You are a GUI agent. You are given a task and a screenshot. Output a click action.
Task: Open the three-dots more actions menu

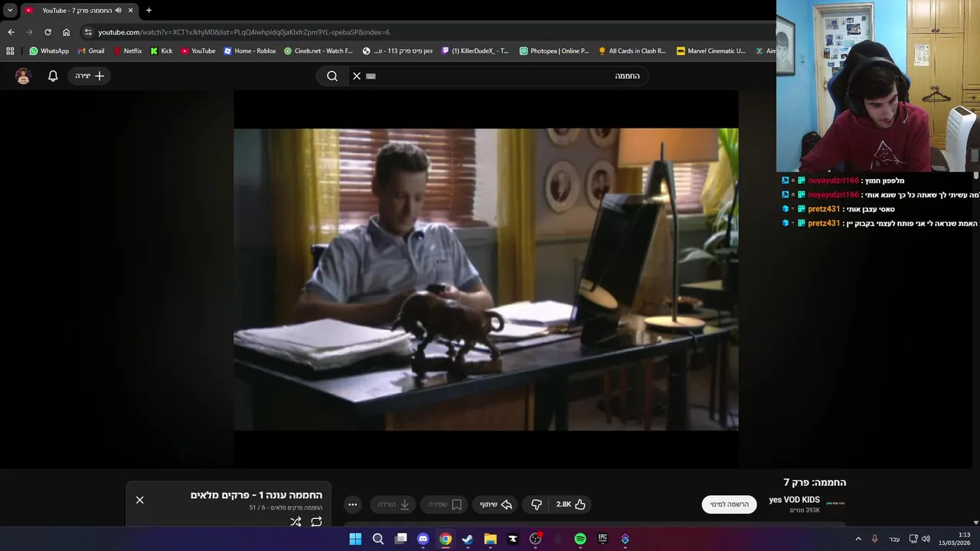click(352, 504)
